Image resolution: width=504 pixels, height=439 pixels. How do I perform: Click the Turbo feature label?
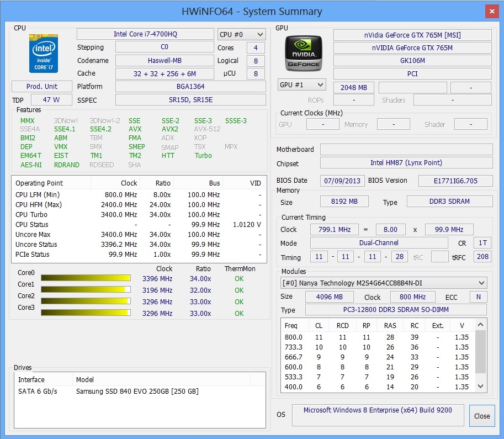point(203,156)
